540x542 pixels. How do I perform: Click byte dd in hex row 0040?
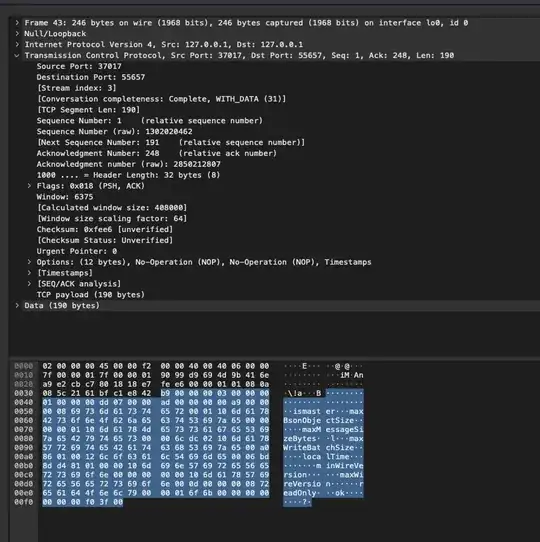click(x=103, y=402)
